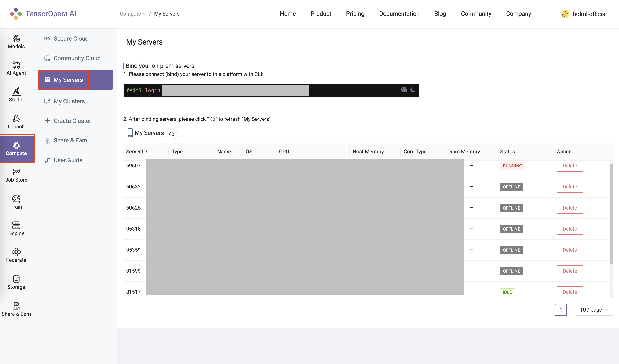Click RUNNING status badge of 69607
The width and height of the screenshot is (619, 364).
point(512,166)
